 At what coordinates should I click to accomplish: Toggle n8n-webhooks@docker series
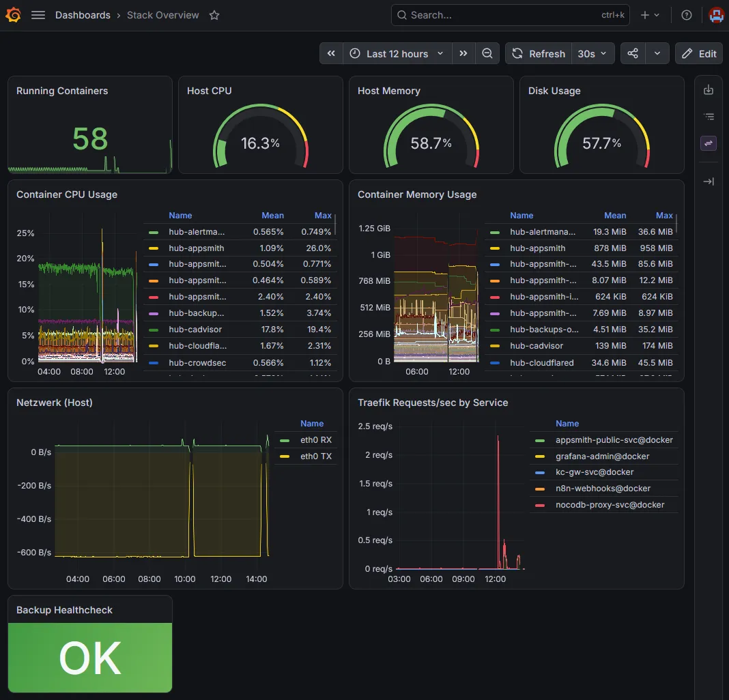click(603, 488)
